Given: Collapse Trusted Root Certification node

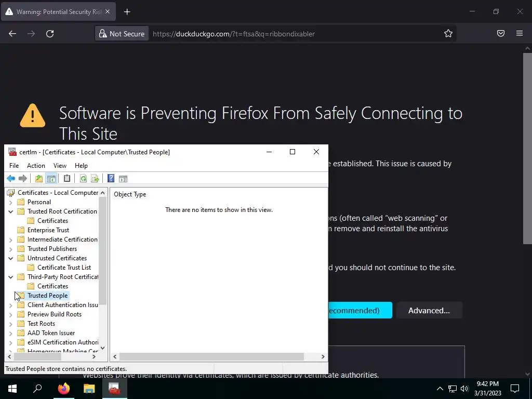Looking at the screenshot, I should click(x=10, y=211).
